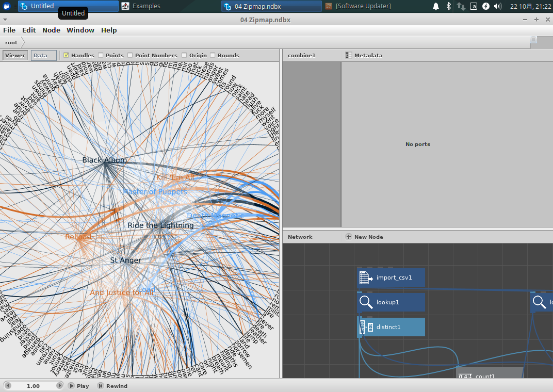The image size is (553, 392).
Task: Click the import_csv1 node label
Action: (394, 278)
